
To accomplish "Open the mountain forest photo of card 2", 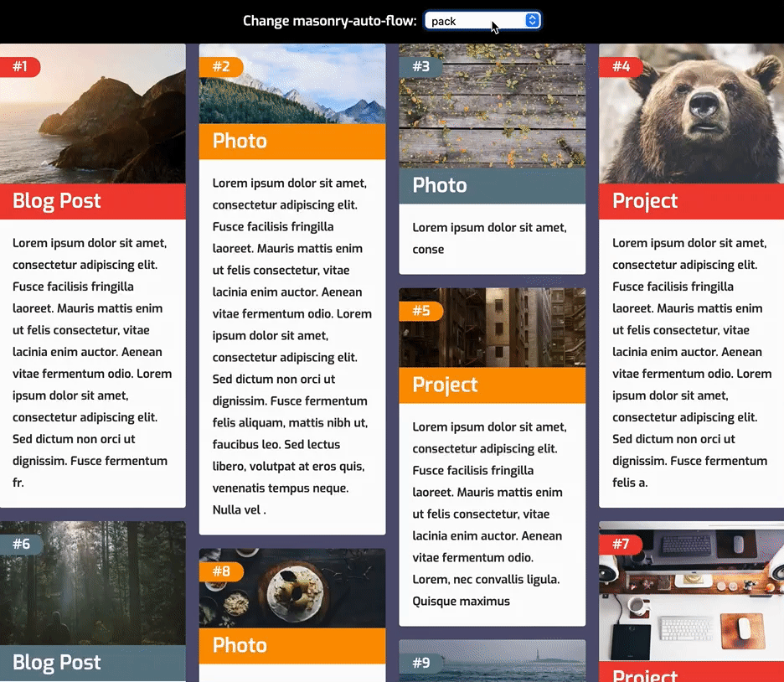I will (292, 84).
